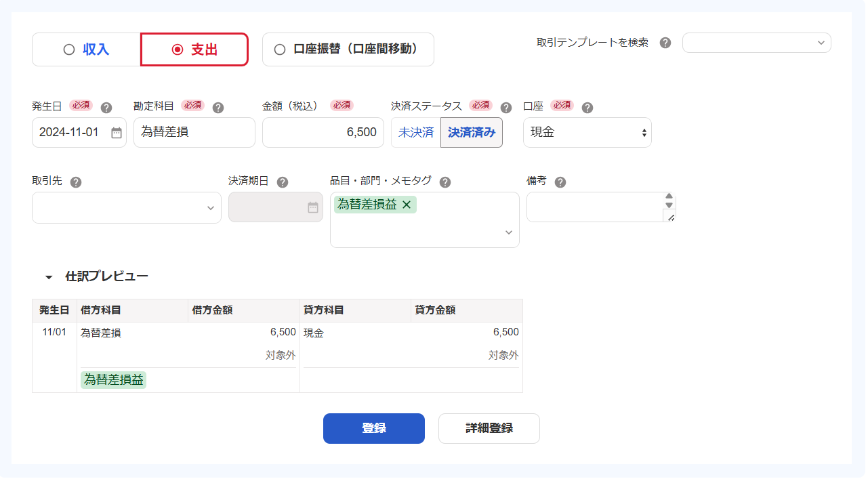The image size is (868, 479).
Task: Click help icon beside 発生日 label
Action: pyautogui.click(x=106, y=108)
